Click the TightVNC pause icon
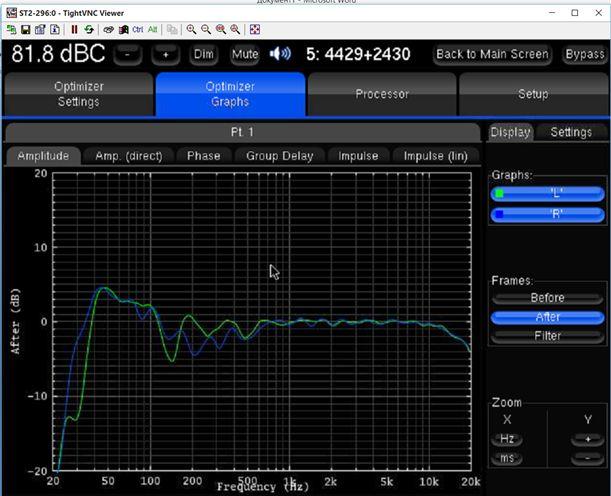 click(x=74, y=29)
